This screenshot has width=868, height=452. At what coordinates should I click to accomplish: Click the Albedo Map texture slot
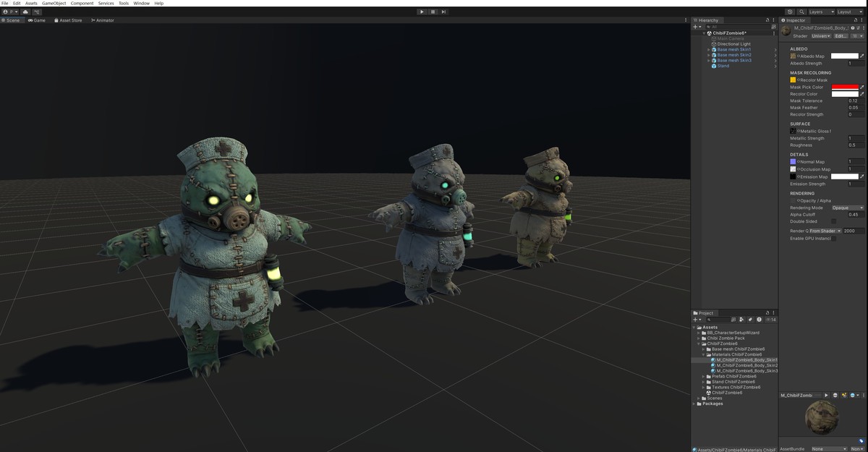pos(793,56)
